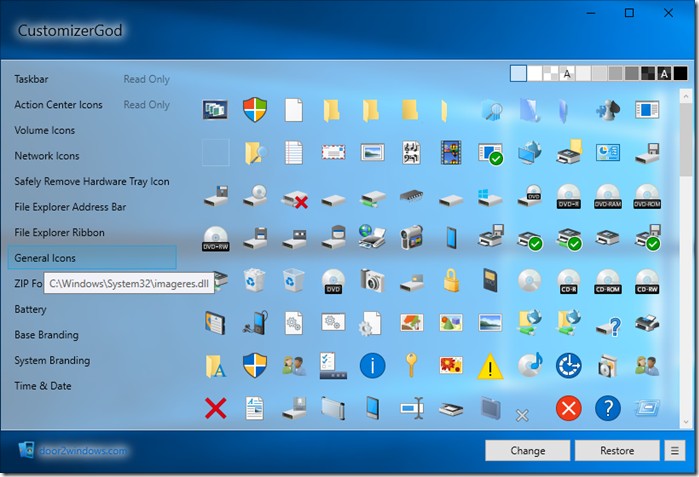
Task: Pick the photo camera icon
Action: coord(372,280)
